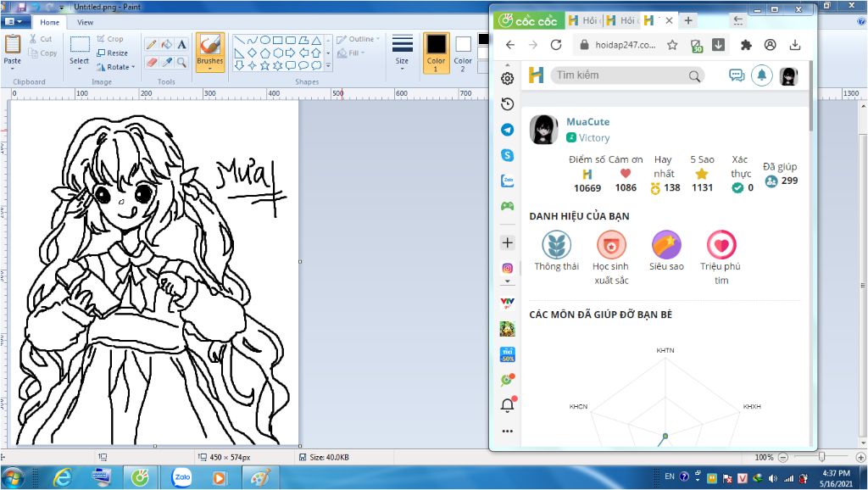Open the sidebar three-dots more menu
The height and width of the screenshot is (490, 868).
pyautogui.click(x=507, y=431)
